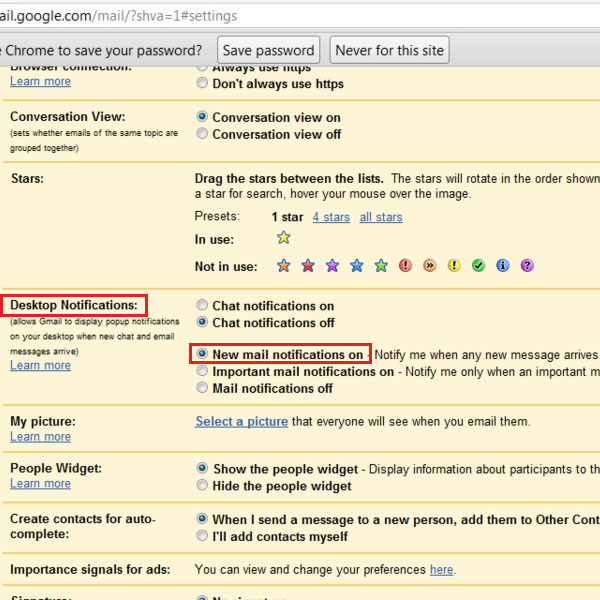Viewport: 600px width, 600px height.
Task: Pick the blue info icon
Action: click(x=503, y=265)
